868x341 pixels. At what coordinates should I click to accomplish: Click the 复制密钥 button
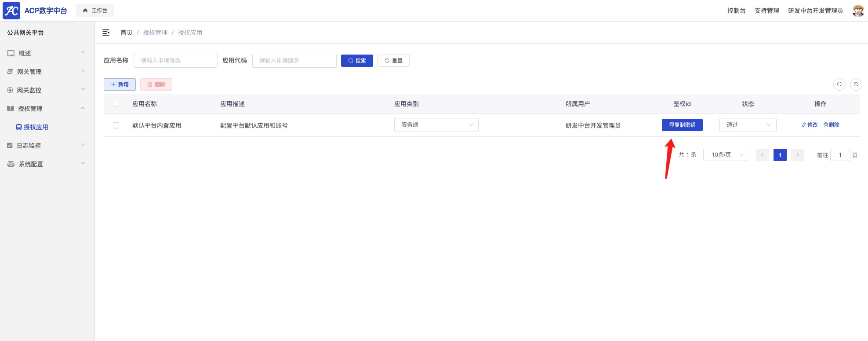pos(682,125)
